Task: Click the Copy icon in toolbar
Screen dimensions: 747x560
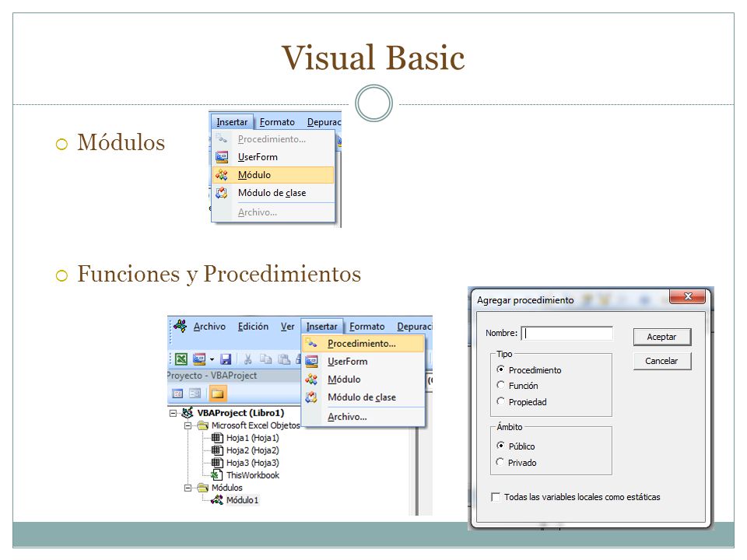Action: click(x=266, y=359)
